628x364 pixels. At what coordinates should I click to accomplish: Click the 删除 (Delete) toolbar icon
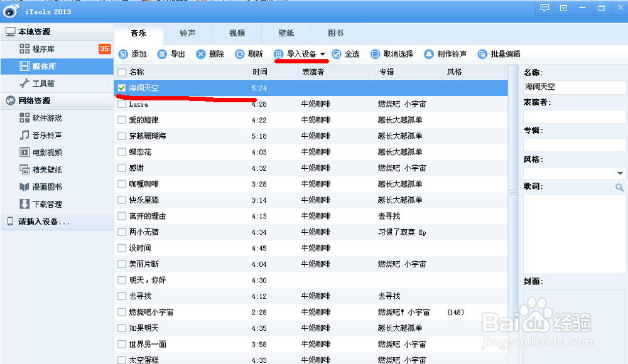pos(201,54)
